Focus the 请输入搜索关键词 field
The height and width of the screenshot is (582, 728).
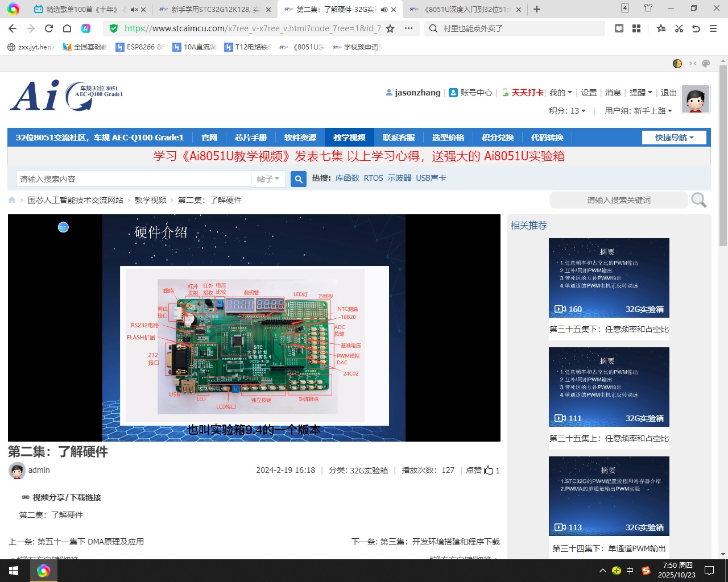click(x=619, y=200)
